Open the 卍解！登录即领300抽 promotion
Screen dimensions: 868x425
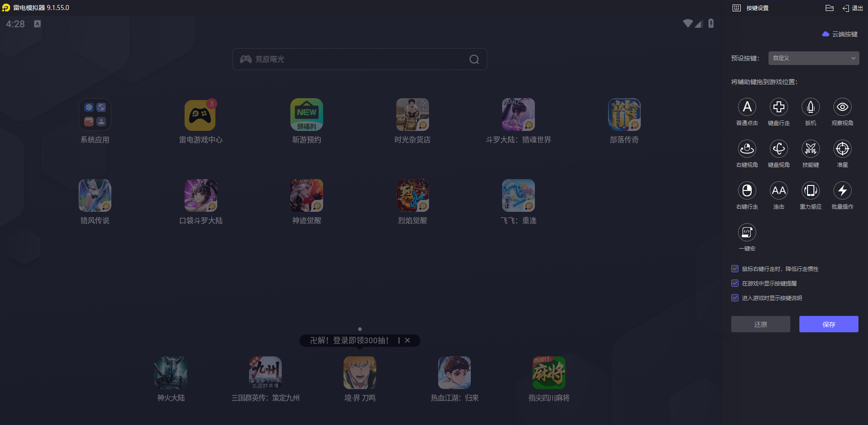pos(349,340)
